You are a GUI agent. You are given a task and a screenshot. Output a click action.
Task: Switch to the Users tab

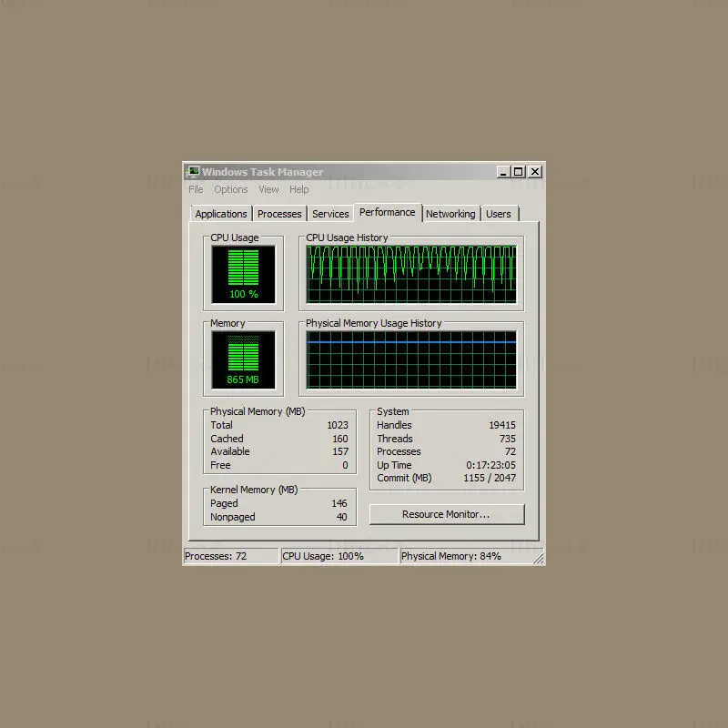point(499,214)
